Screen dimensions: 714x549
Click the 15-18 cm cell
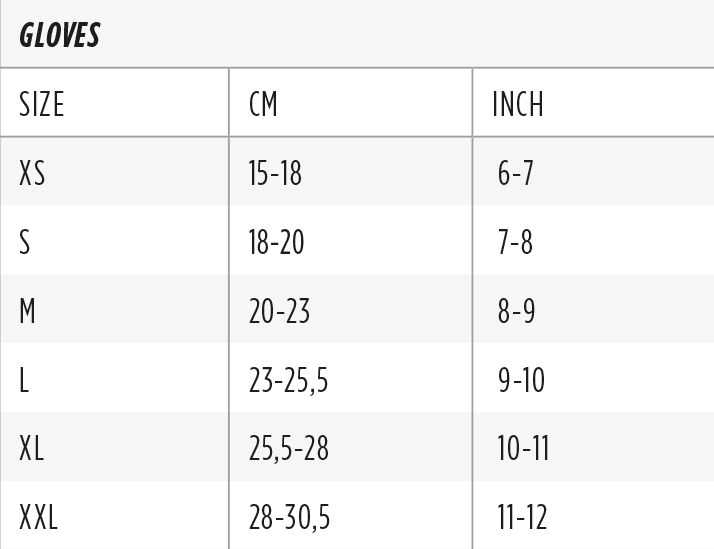pyautogui.click(x=275, y=173)
